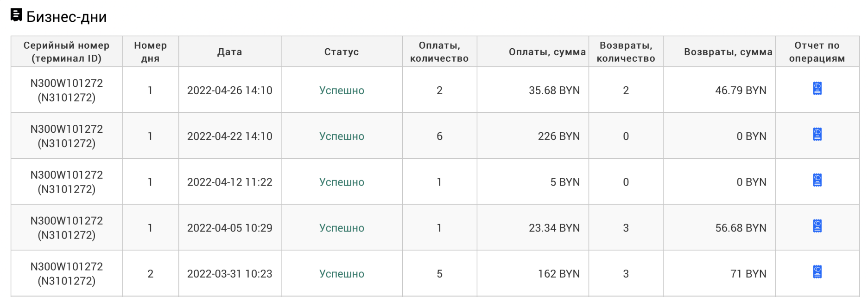Click the Серийный номер column header
The image size is (868, 297).
point(67,52)
